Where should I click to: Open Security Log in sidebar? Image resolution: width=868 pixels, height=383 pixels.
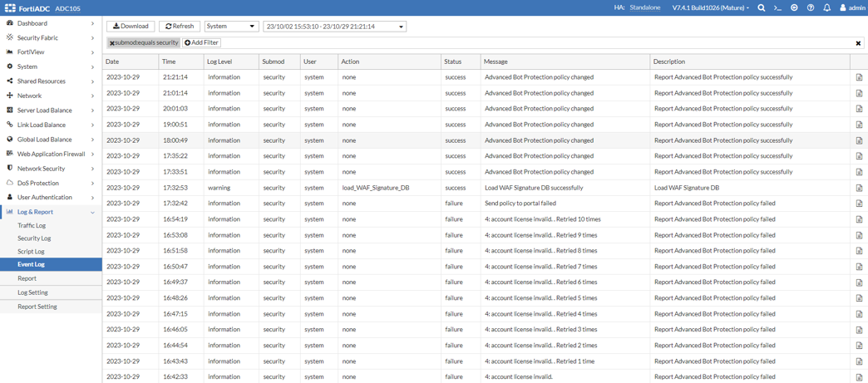pos(34,238)
